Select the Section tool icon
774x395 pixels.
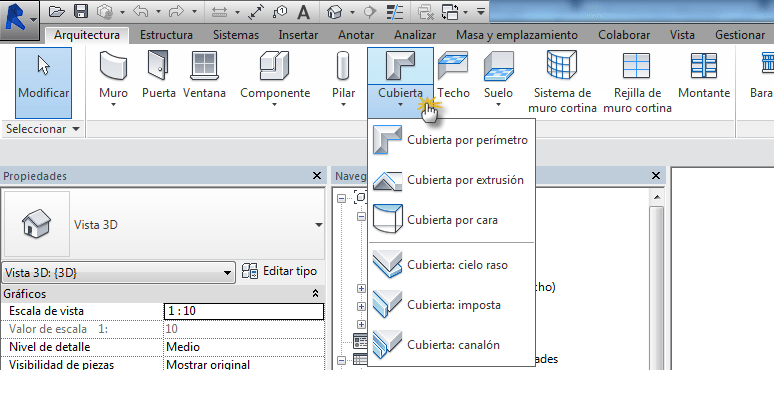370,12
